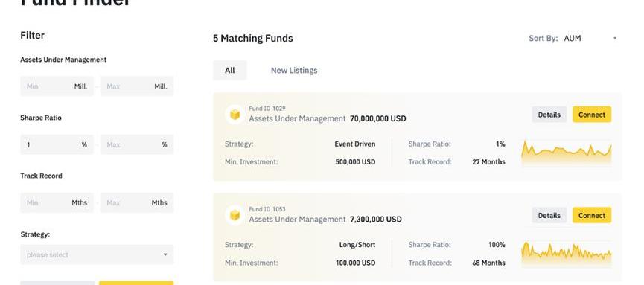This screenshot has height=285, width=644.
Task: Click the Strategy dropdown caret arrow
Action: pyautogui.click(x=165, y=254)
